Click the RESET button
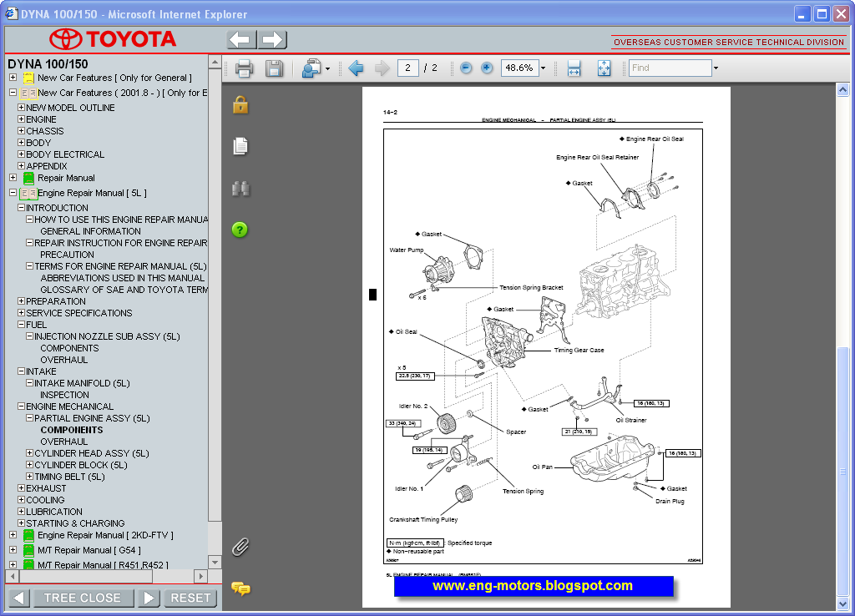This screenshot has height=616, width=855. 190,598
